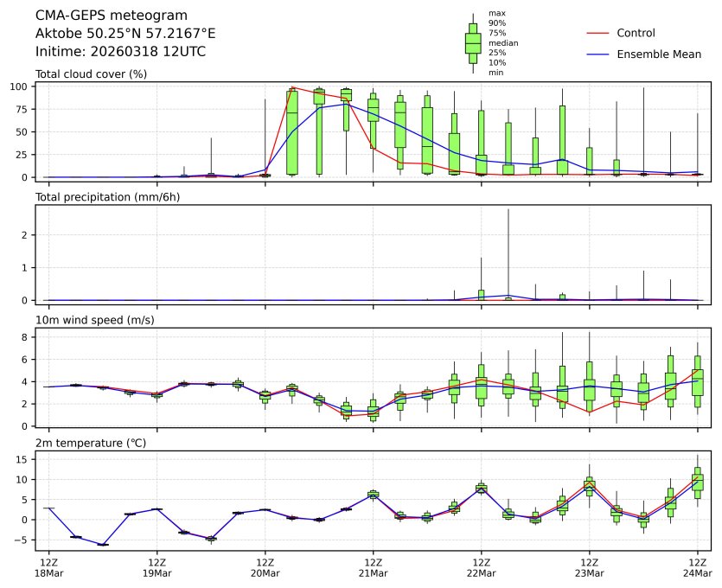Click the red Control legend line
This screenshot has height=588, width=722.
pos(600,34)
